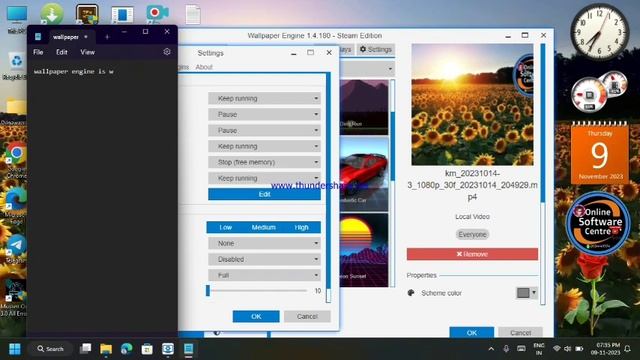Click the blue Edit button
Image resolution: width=640 pixels, height=360 pixels.
264,194
